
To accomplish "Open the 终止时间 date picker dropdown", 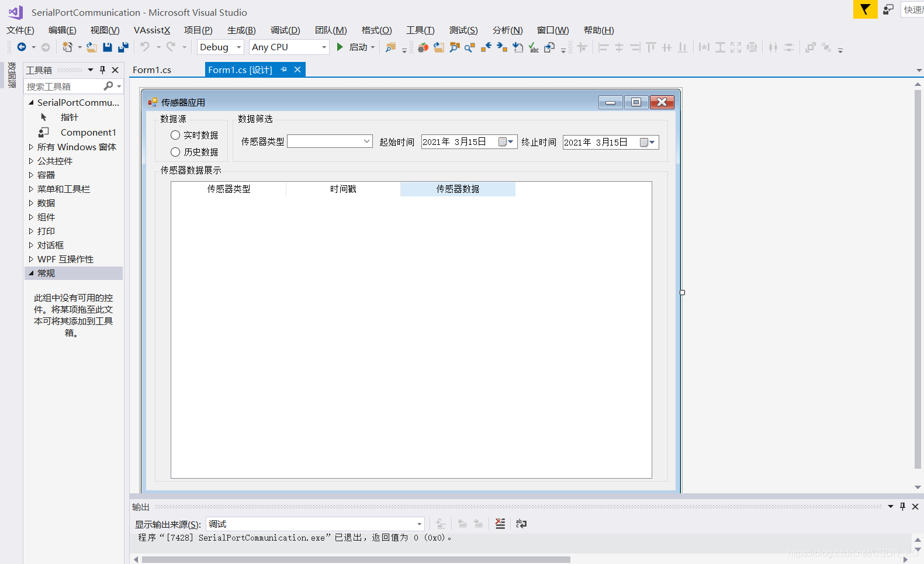I will (x=648, y=142).
